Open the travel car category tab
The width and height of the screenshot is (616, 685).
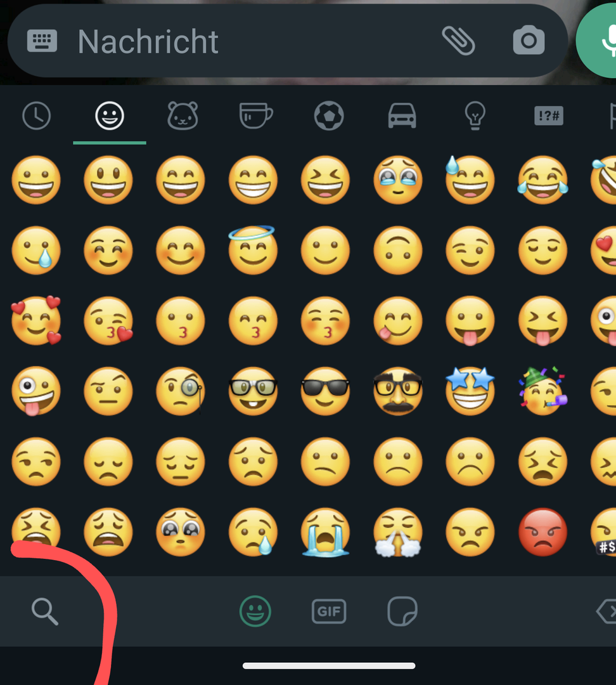point(402,116)
